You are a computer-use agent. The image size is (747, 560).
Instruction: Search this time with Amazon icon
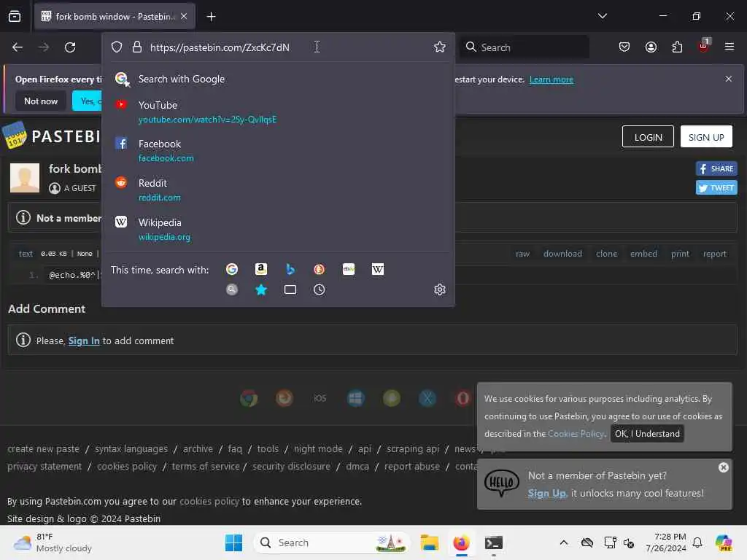(260, 269)
